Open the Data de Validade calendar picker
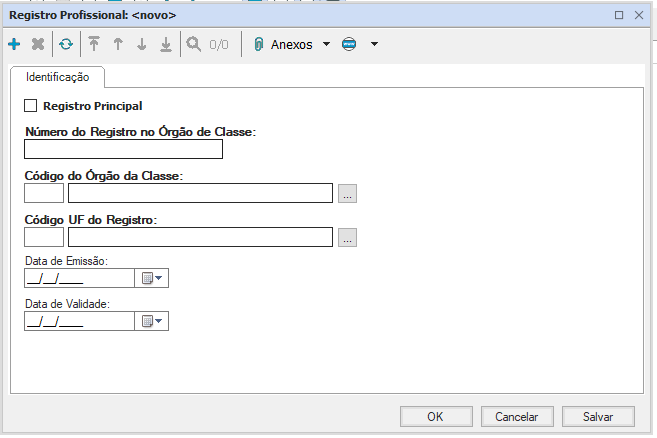This screenshot has width=657, height=438. [152, 321]
